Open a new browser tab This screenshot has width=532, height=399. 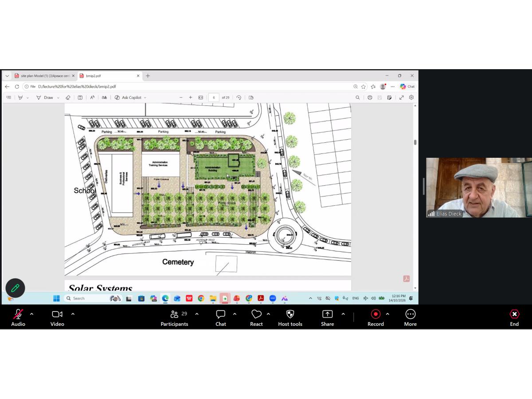(148, 76)
